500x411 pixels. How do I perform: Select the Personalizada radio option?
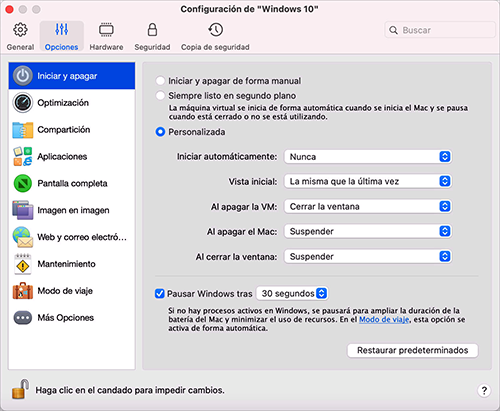click(x=160, y=132)
